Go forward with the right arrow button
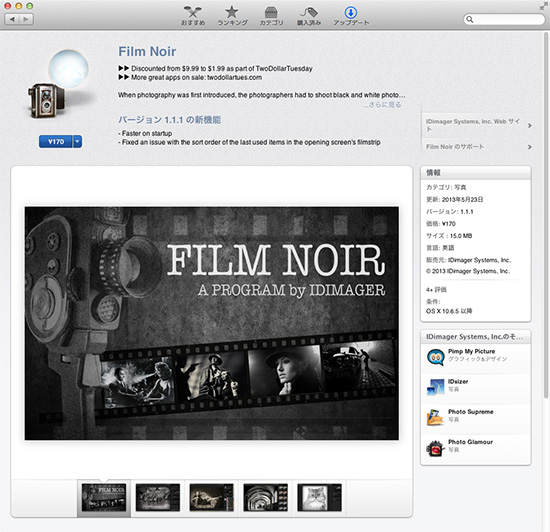The image size is (550, 532). tap(26, 19)
